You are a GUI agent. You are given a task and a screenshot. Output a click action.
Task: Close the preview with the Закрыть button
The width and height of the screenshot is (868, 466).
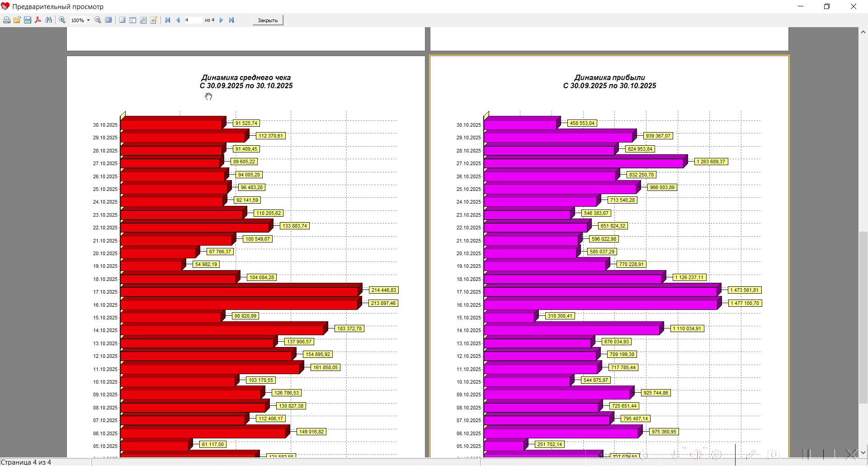click(x=268, y=20)
